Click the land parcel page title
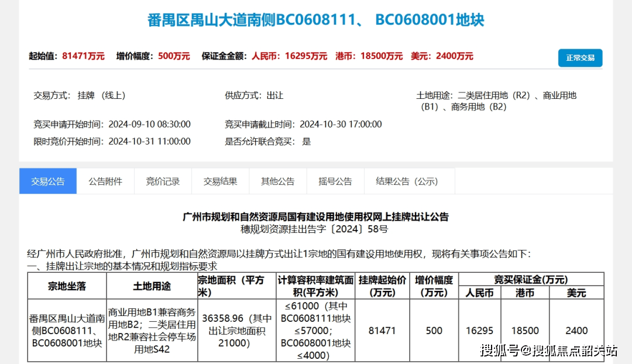This screenshot has width=632, height=364. pyautogui.click(x=315, y=20)
